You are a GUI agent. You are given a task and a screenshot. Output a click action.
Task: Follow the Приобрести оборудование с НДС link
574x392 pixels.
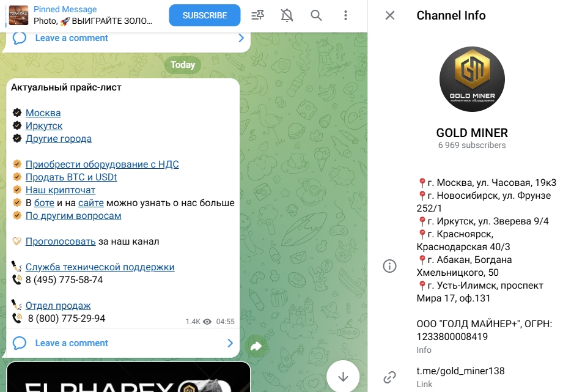point(102,164)
